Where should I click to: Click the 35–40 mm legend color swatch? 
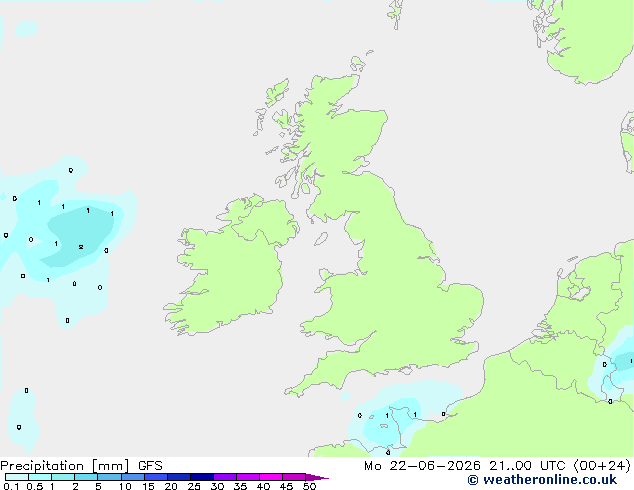(x=248, y=477)
